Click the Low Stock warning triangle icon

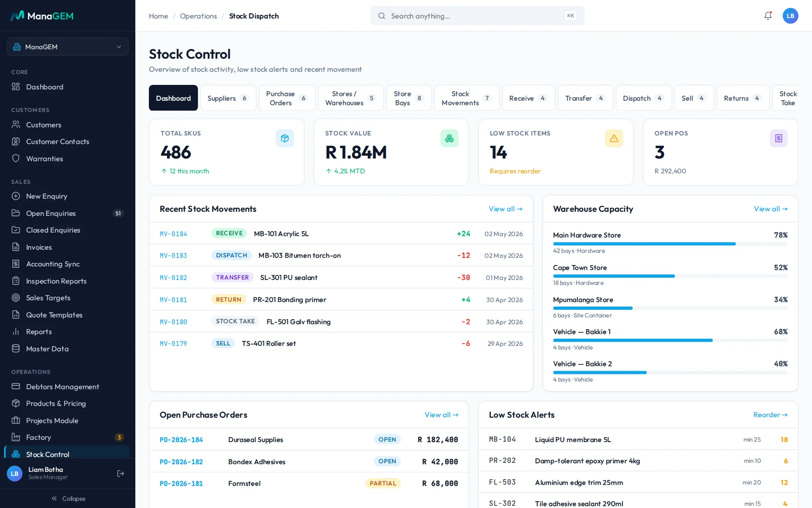pyautogui.click(x=614, y=138)
